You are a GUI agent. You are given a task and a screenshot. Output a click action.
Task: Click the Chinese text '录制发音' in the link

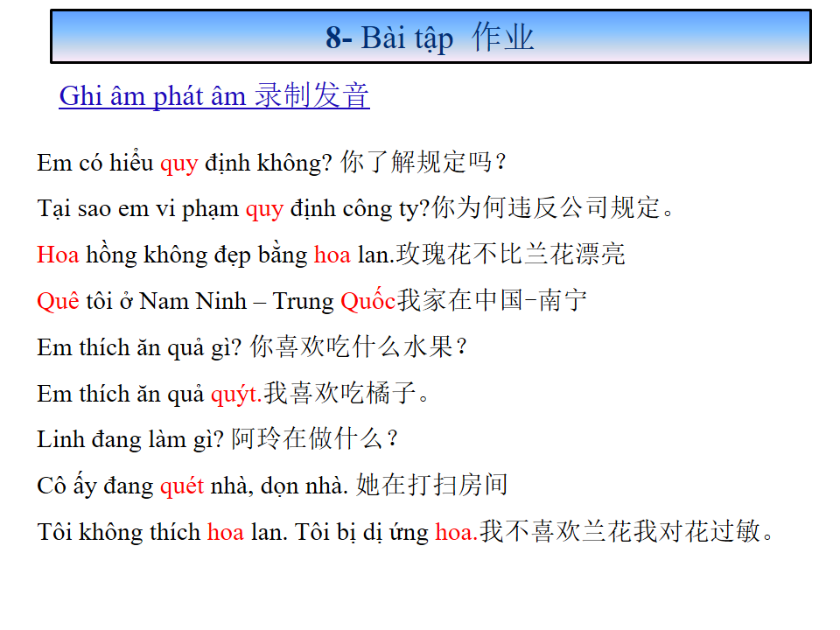click(311, 95)
